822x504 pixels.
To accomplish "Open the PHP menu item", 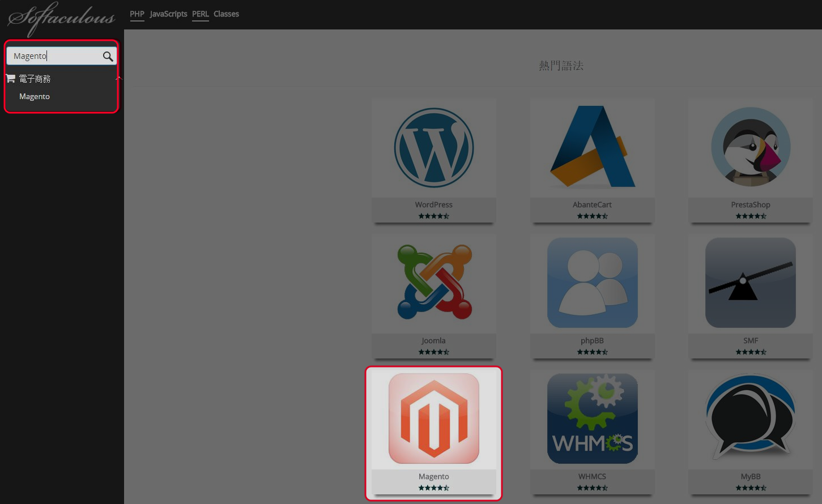I will pos(137,14).
